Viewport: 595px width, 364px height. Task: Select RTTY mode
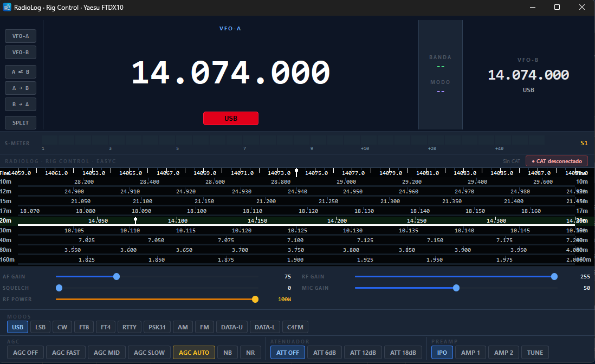click(x=130, y=327)
